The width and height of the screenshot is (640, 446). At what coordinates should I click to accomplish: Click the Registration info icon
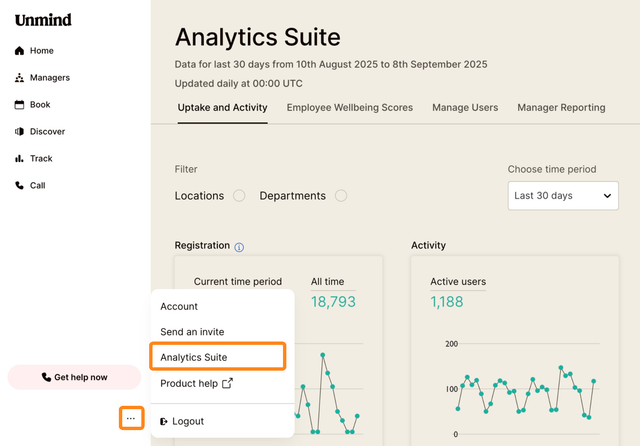click(x=239, y=246)
